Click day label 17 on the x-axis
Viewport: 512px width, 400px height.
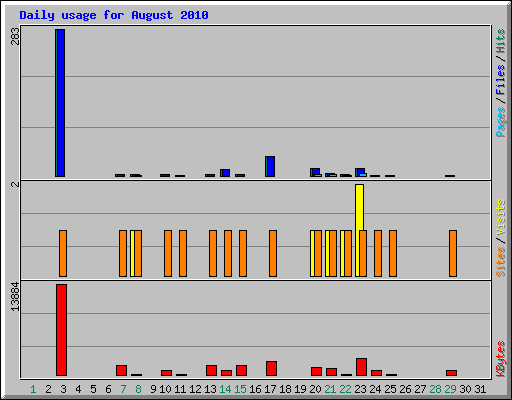(270, 389)
